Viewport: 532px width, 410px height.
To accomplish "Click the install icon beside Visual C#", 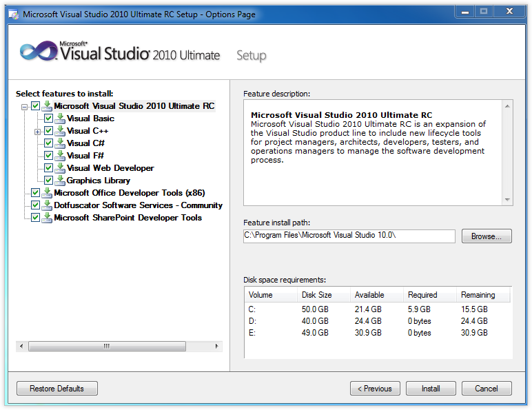I will [60, 143].
